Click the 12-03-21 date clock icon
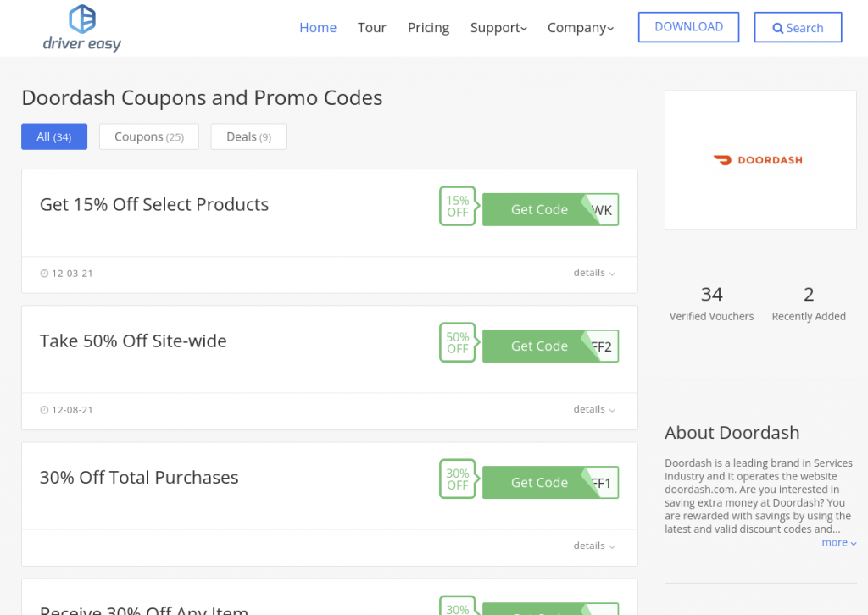The width and height of the screenshot is (868, 615). pyautogui.click(x=44, y=274)
